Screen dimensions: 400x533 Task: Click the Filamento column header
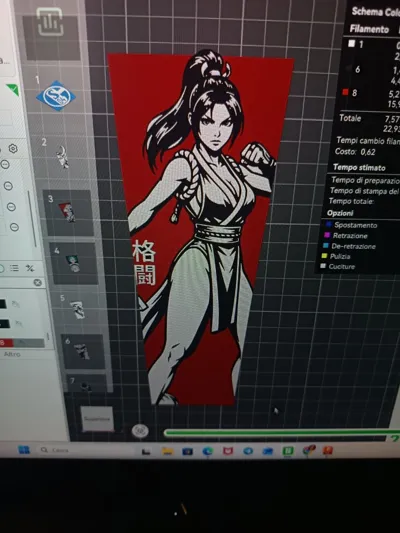369,29
